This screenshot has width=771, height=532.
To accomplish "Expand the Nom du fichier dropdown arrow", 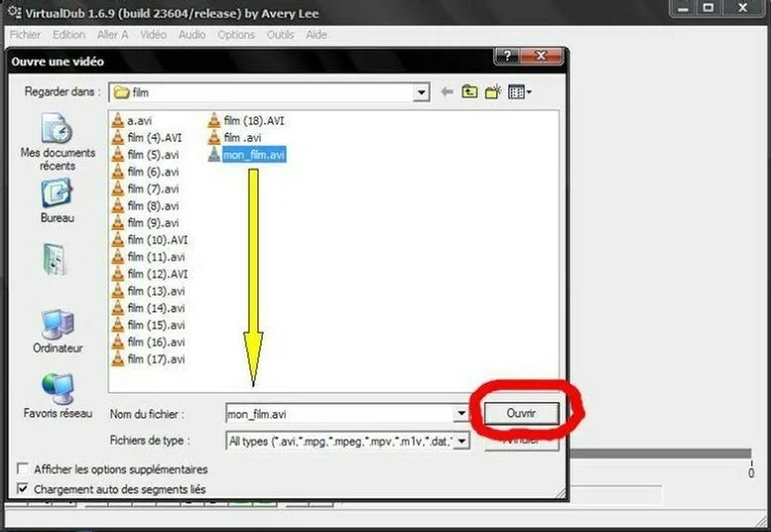I will pos(461,414).
